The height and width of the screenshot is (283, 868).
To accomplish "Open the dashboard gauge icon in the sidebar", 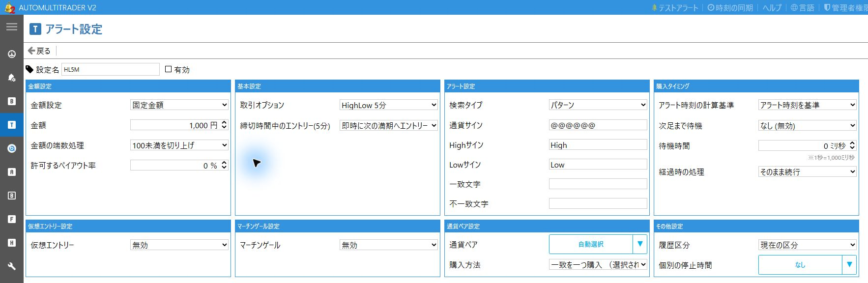I will pos(12,54).
